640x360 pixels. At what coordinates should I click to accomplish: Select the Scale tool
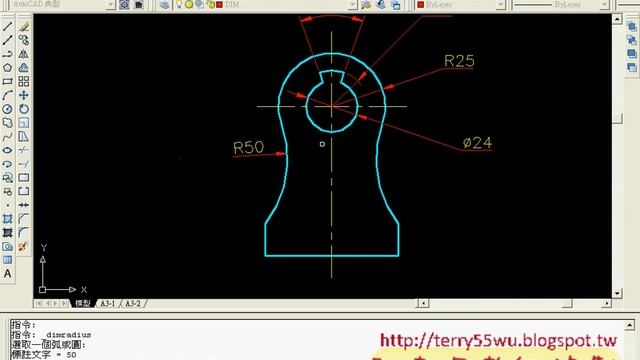[24, 123]
